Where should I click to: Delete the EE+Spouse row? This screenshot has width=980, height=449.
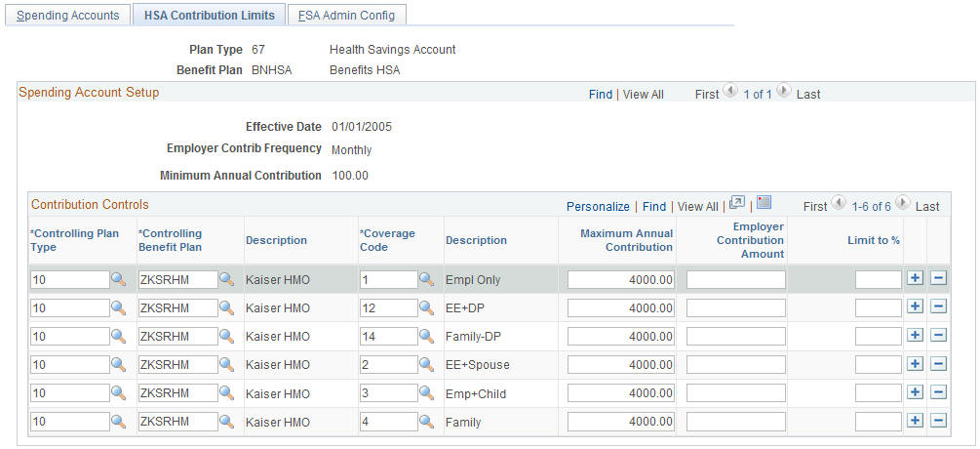pos(938,363)
